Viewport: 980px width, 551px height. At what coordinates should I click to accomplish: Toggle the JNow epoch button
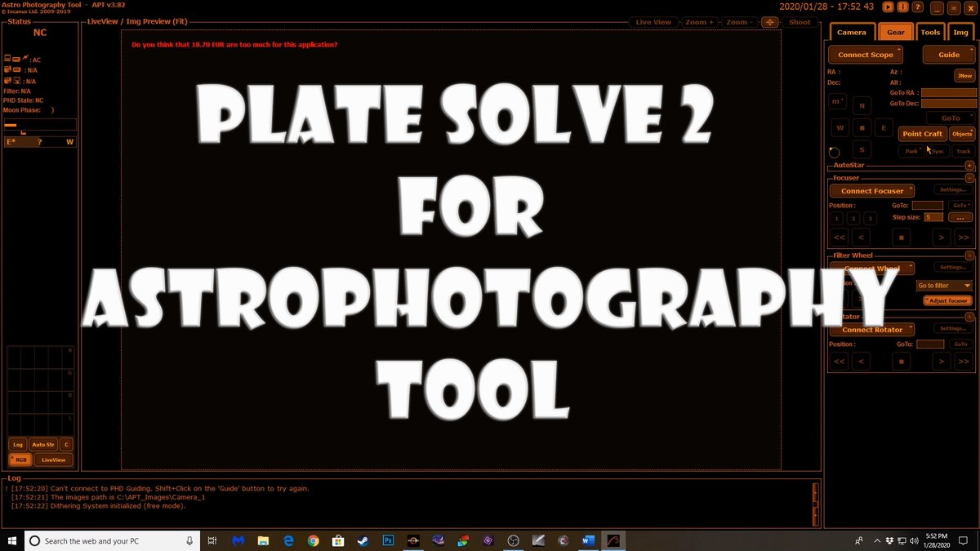(x=965, y=75)
